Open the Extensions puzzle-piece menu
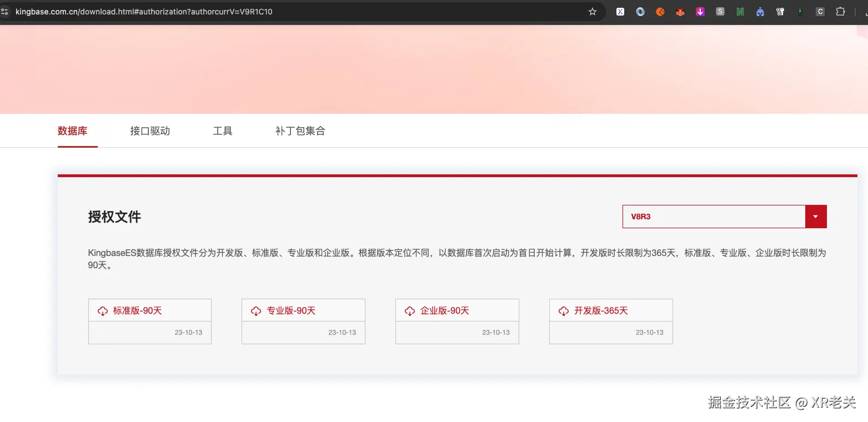868x422 pixels. pyautogui.click(x=840, y=12)
